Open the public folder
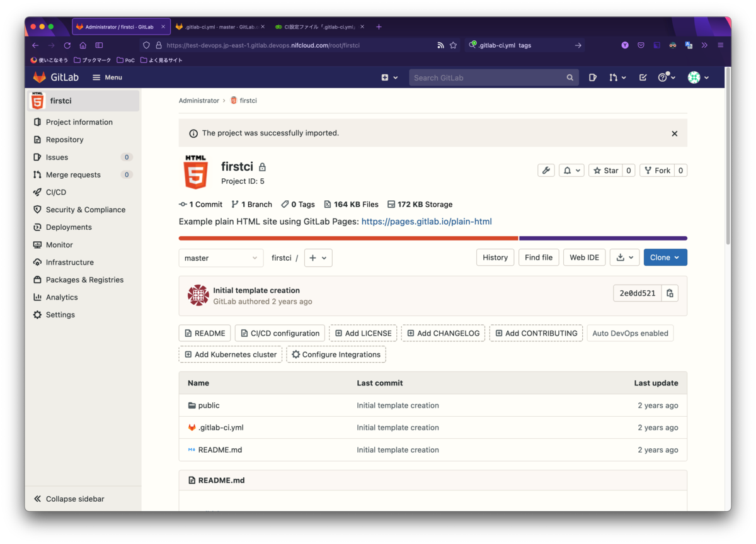 (x=209, y=405)
